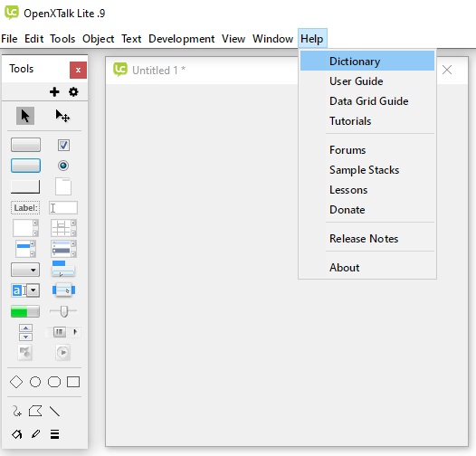Pick the scrollbar control in Tools palette
The width and height of the screenshot is (476, 456).
[x=63, y=332]
